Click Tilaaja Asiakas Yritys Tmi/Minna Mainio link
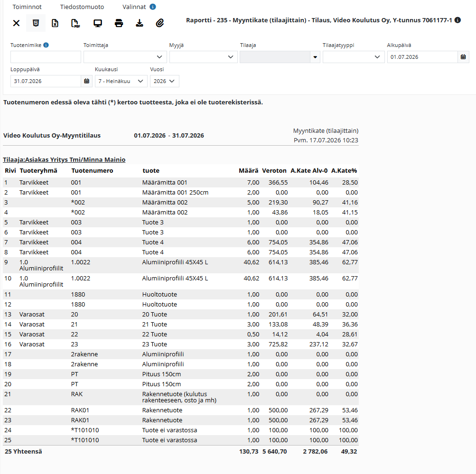 (x=64, y=159)
